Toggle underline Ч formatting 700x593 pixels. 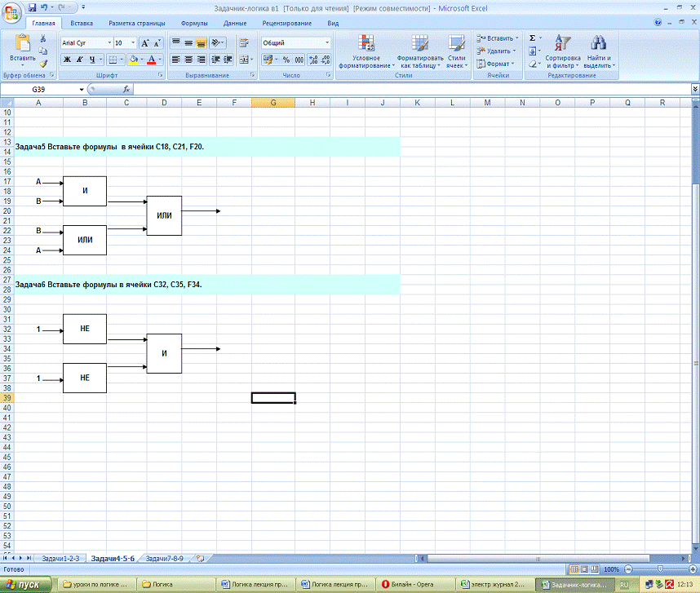[x=91, y=60]
